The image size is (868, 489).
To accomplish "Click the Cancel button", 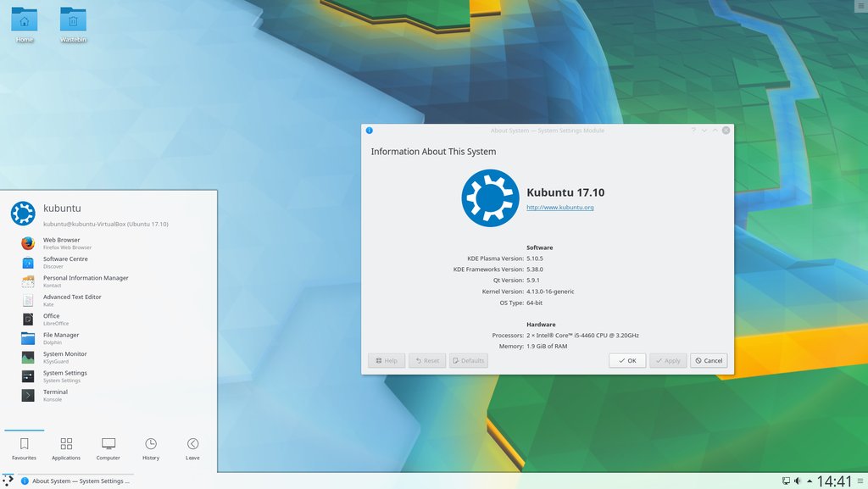I will click(709, 361).
